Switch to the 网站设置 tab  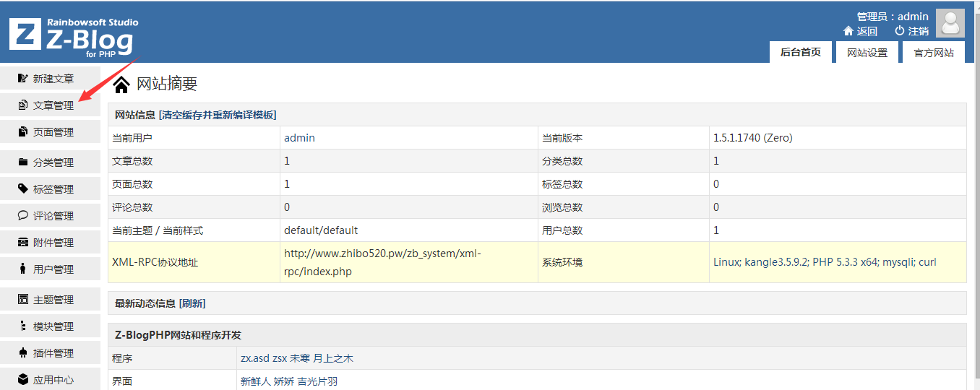coord(867,53)
